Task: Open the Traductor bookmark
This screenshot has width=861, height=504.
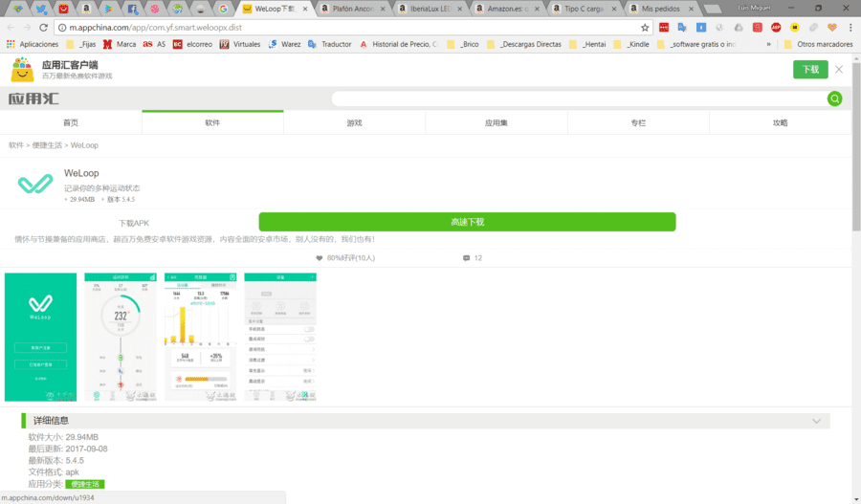Action: click(329, 44)
